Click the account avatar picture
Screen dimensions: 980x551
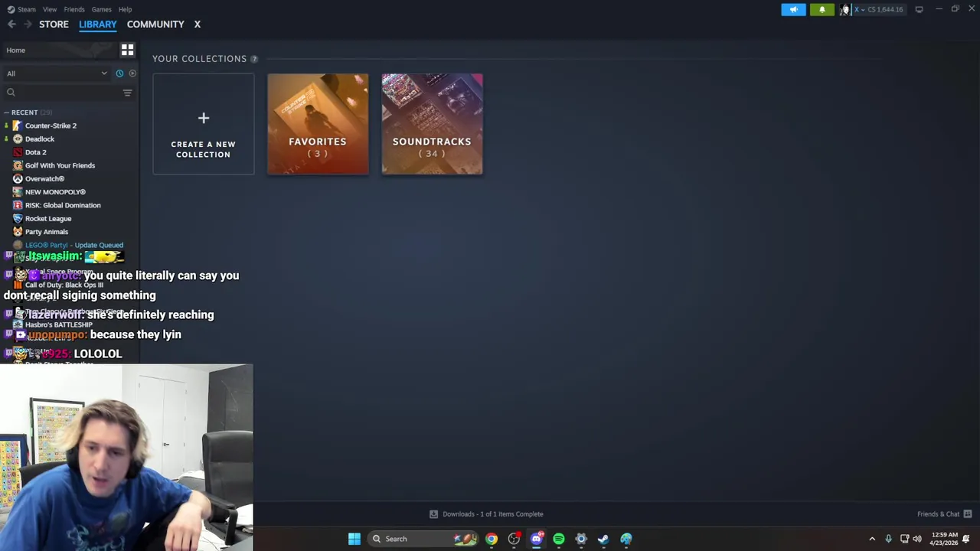tap(845, 9)
